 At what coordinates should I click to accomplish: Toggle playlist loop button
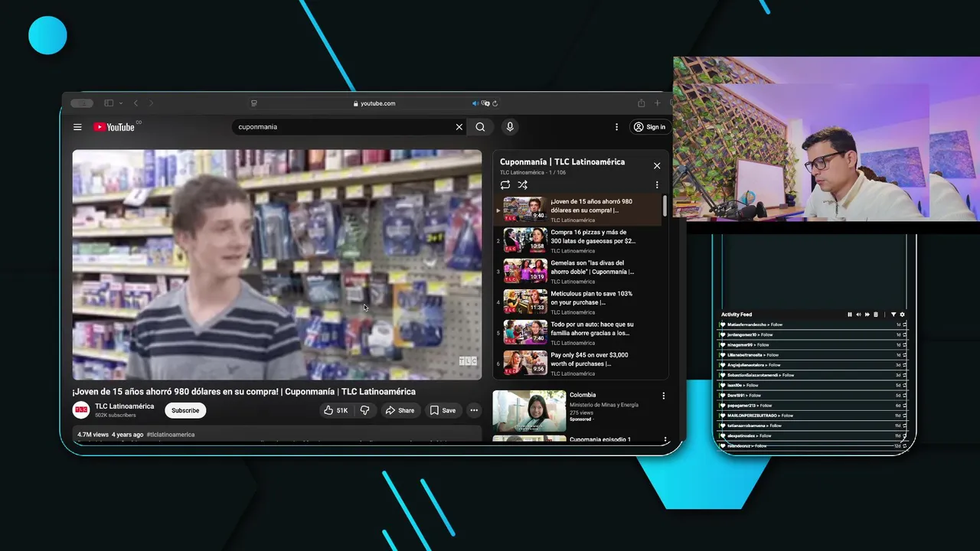pyautogui.click(x=505, y=184)
